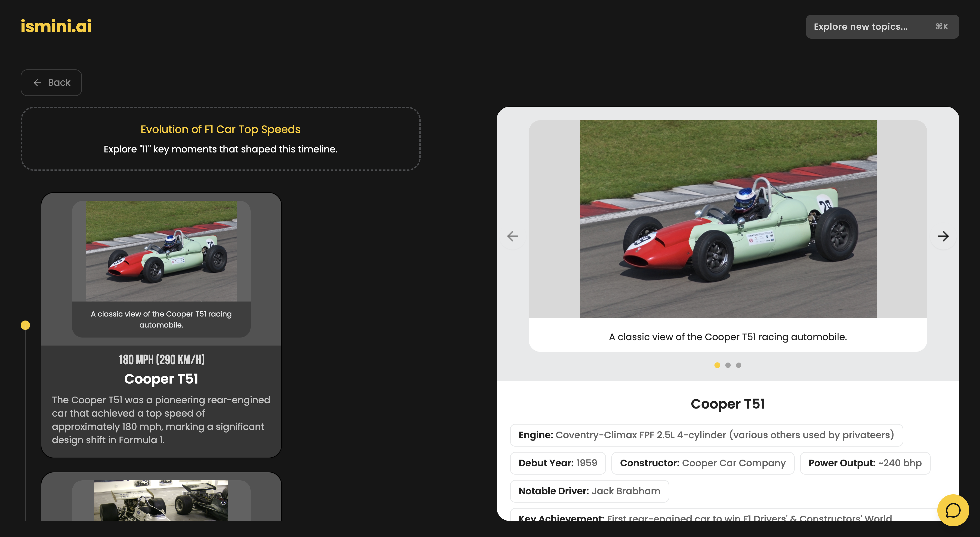This screenshot has width=980, height=537.
Task: Click the large Cooper T51 carousel photo
Action: coord(727,219)
